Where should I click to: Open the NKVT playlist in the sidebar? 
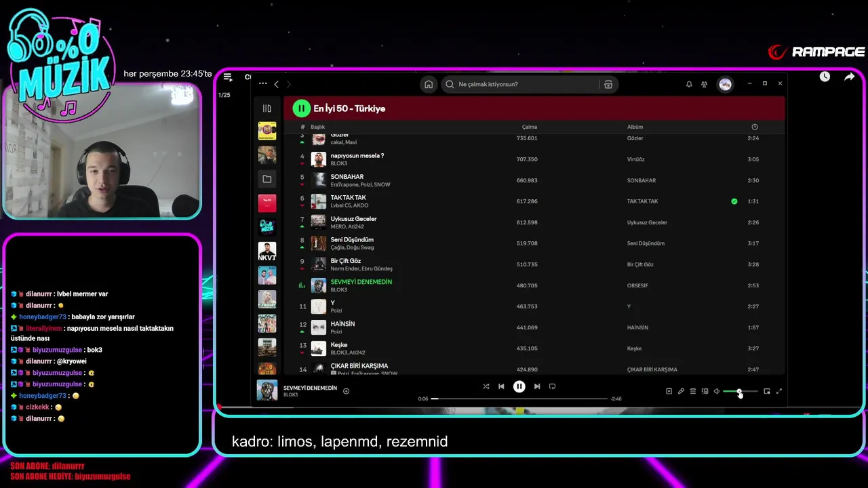click(267, 251)
